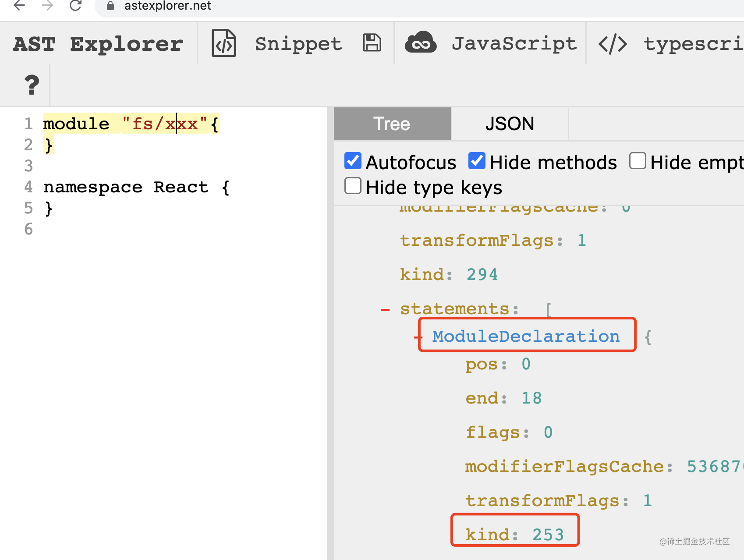This screenshot has width=744, height=560.
Task: Enable the Hide type keys checkbox
Action: pyautogui.click(x=353, y=186)
